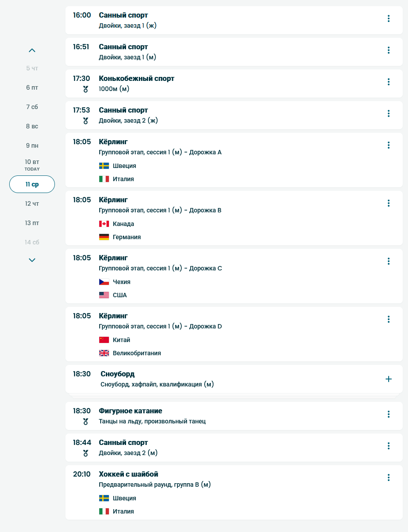Click the Китай flag in Дорожка D match
The width and height of the screenshot is (408, 532).
coord(104,340)
